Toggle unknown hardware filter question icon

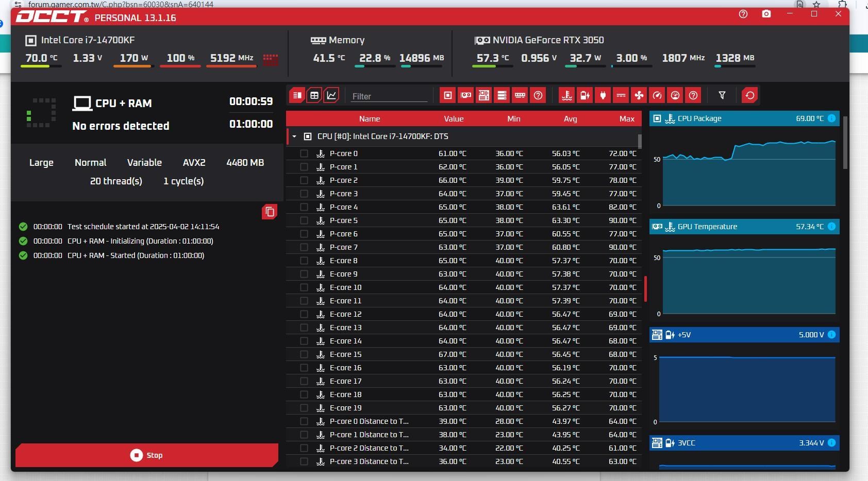(538, 95)
